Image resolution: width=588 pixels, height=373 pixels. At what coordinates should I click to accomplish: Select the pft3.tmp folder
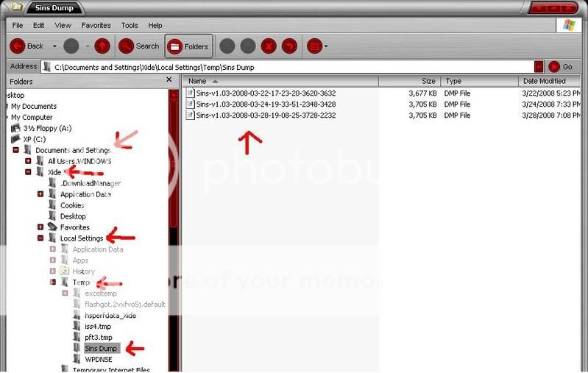coord(99,338)
